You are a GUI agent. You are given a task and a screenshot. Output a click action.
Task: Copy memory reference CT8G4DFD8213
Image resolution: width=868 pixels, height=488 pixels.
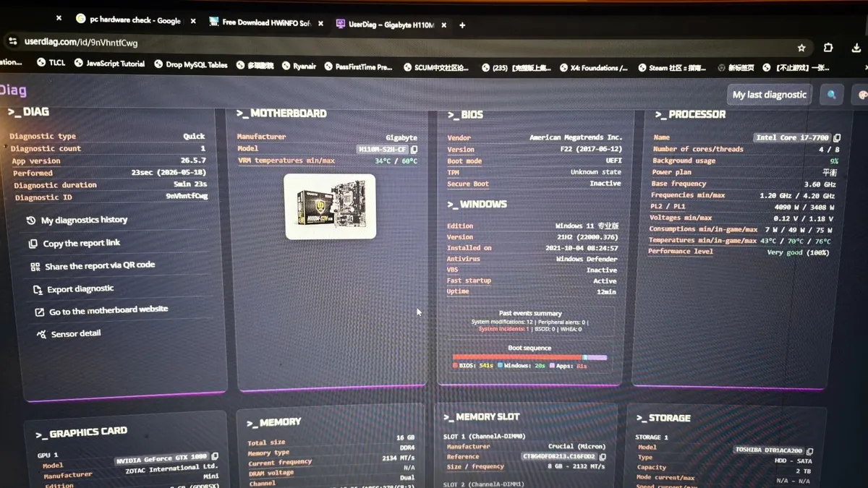coord(603,457)
